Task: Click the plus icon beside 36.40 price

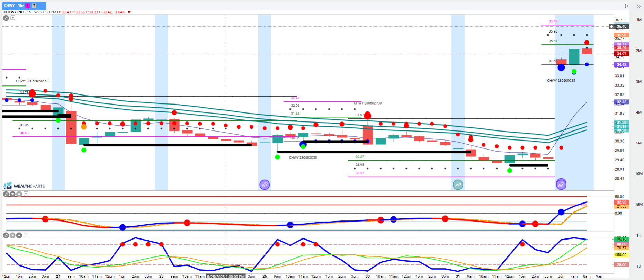Action: coord(611,27)
